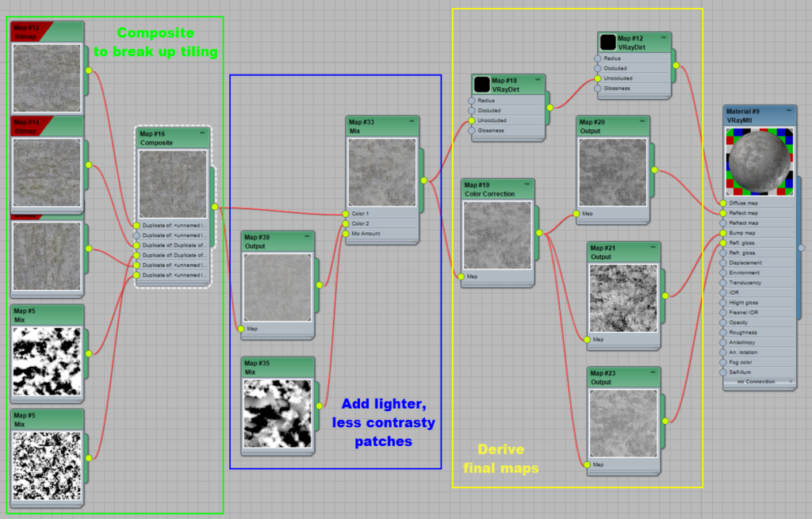Collapse the Material #9 VRayMtl node
The image size is (812, 519).
pos(788,111)
